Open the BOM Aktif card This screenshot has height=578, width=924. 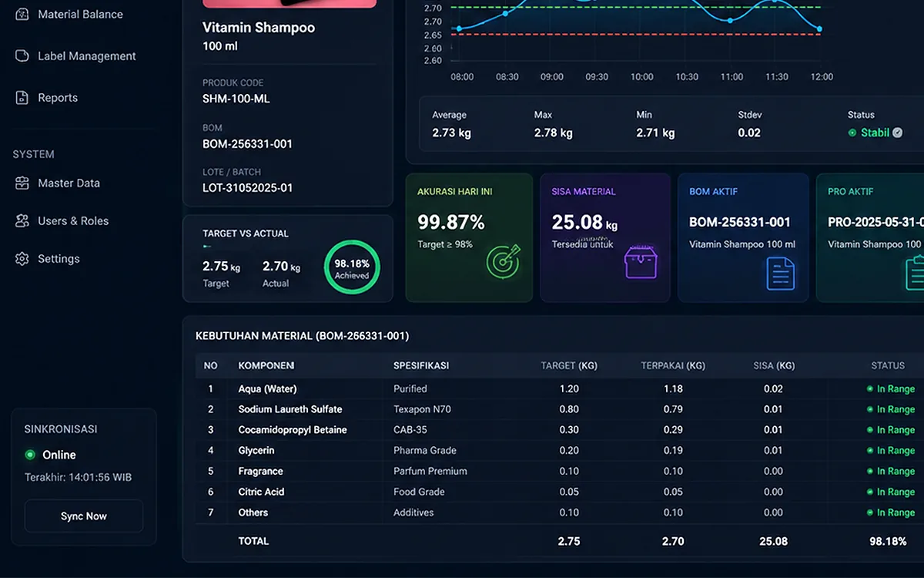[743, 237]
